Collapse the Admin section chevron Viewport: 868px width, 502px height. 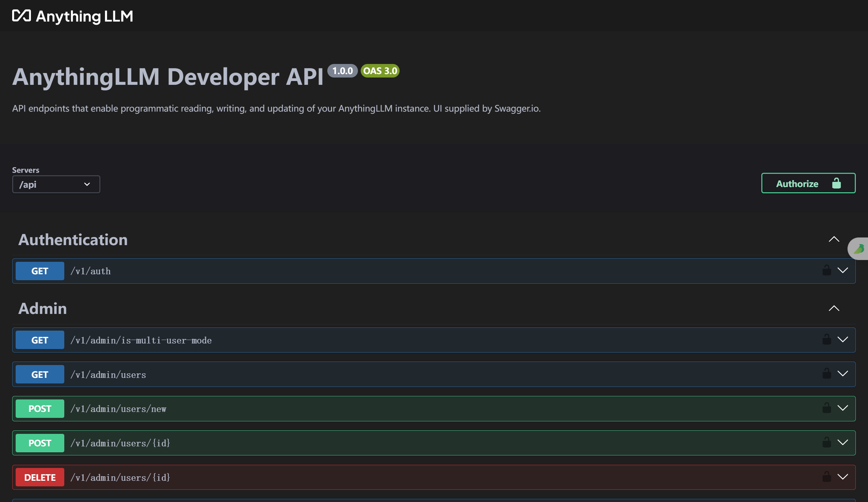[x=834, y=308]
